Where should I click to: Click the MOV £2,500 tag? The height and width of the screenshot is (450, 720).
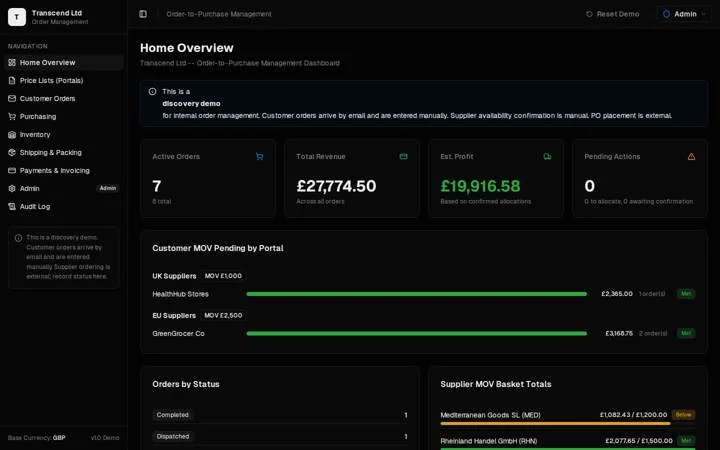click(223, 315)
